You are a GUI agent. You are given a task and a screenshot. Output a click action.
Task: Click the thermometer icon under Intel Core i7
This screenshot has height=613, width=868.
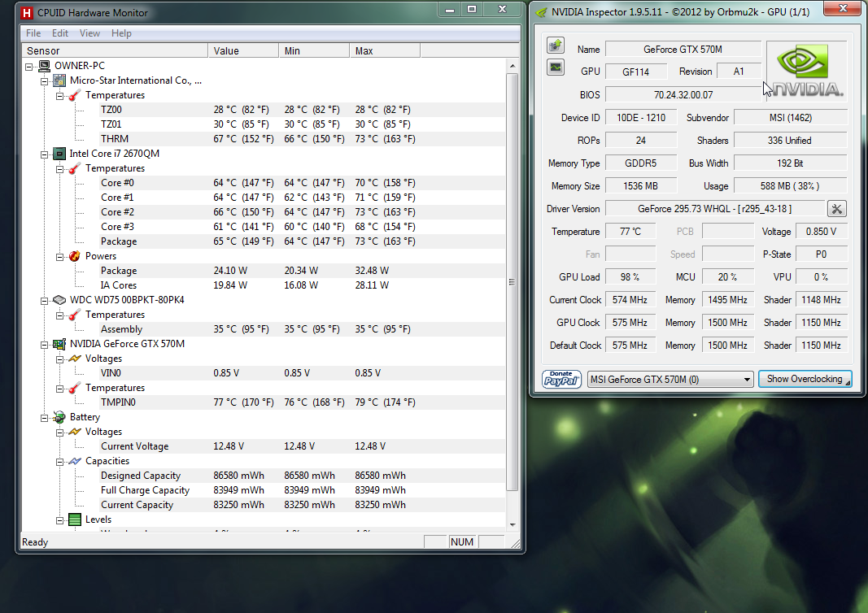pyautogui.click(x=75, y=168)
